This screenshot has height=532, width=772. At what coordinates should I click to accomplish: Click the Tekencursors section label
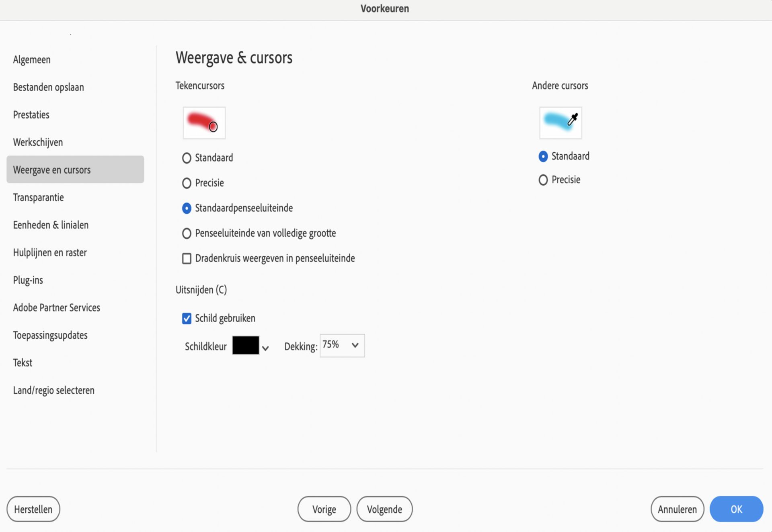200,86
